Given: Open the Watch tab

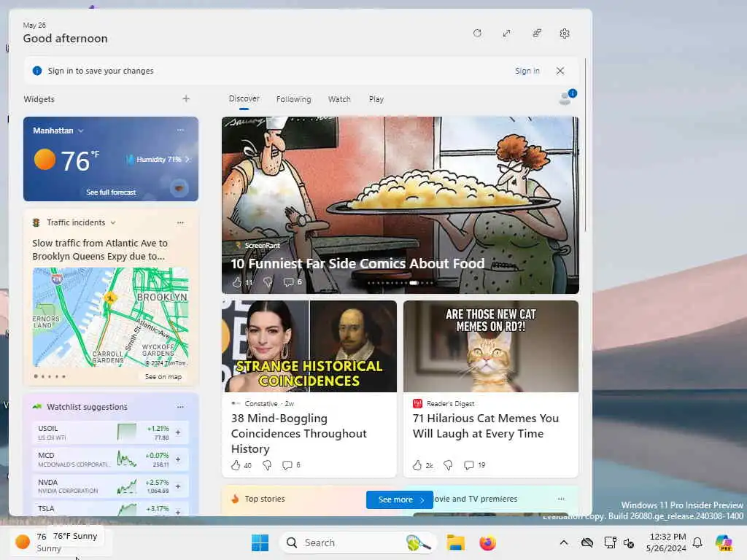Looking at the screenshot, I should pos(339,99).
